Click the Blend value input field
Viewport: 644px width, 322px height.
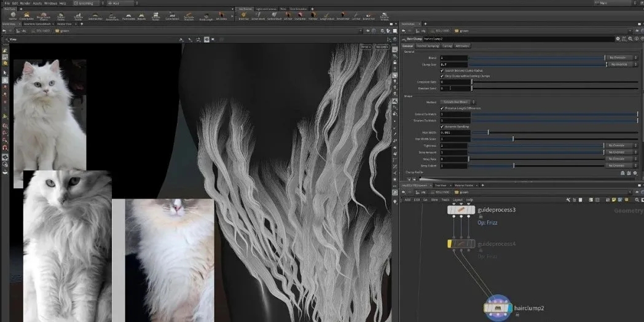click(454, 58)
